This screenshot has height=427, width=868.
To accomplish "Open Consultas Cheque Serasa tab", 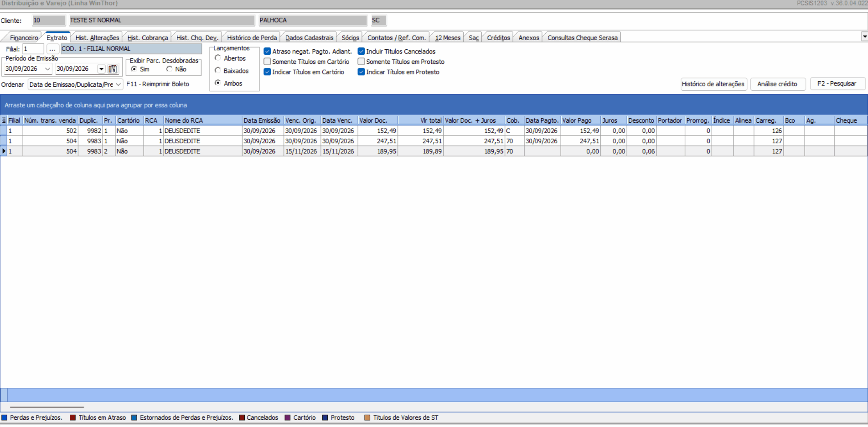I will coord(582,38).
